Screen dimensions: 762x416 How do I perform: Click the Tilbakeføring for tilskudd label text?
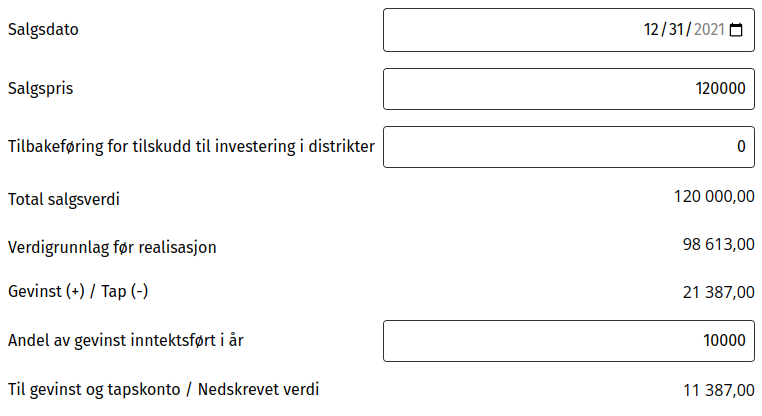click(190, 147)
